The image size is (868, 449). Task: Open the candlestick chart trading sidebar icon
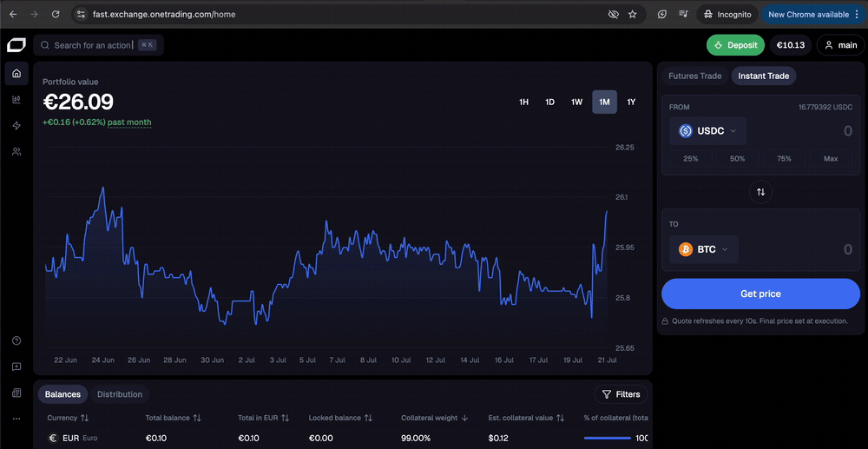16,100
